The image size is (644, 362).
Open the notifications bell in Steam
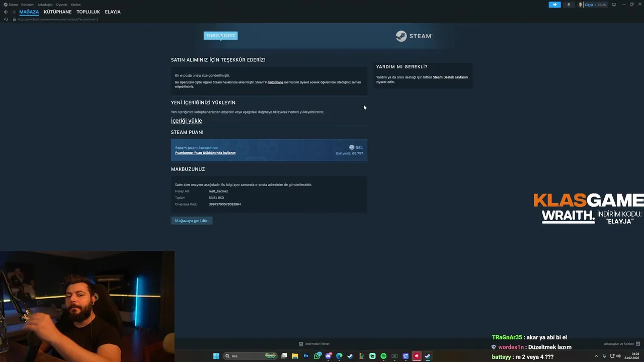point(569,5)
